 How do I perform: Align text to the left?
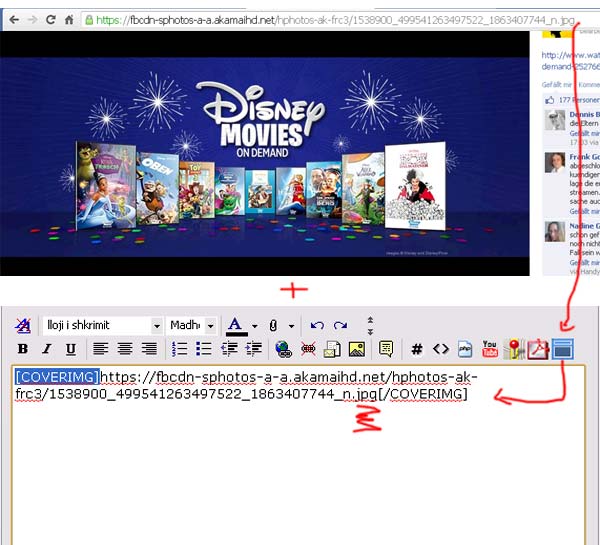point(101,349)
